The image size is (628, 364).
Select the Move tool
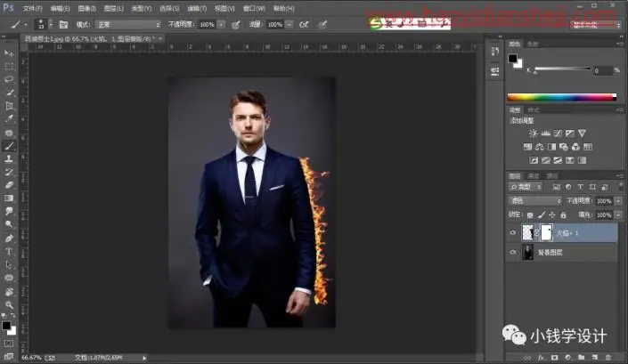[9, 53]
